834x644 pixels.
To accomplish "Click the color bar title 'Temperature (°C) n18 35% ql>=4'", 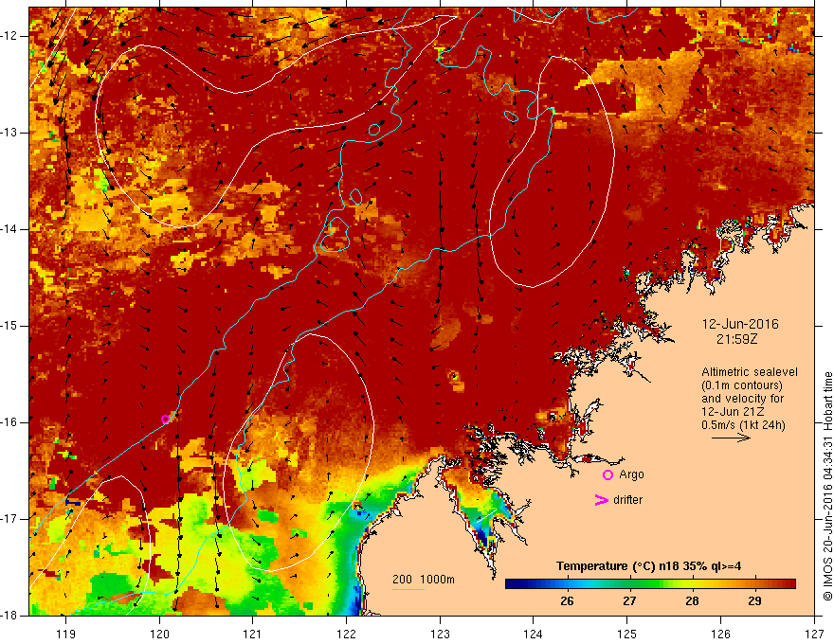I will click(x=648, y=566).
